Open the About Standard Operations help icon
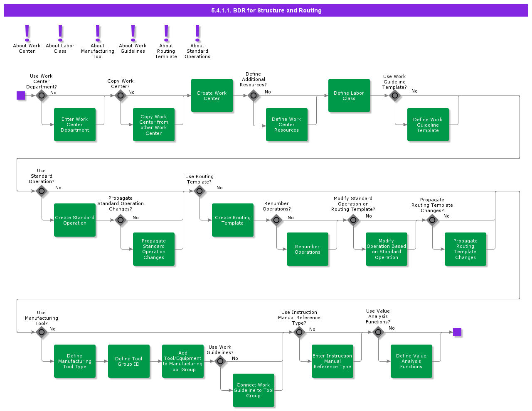 tap(197, 33)
